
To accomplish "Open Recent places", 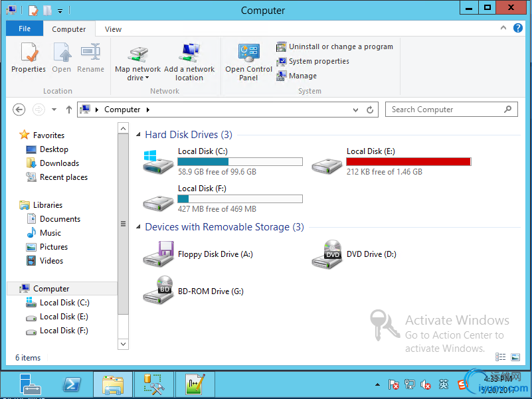I will pos(57,177).
